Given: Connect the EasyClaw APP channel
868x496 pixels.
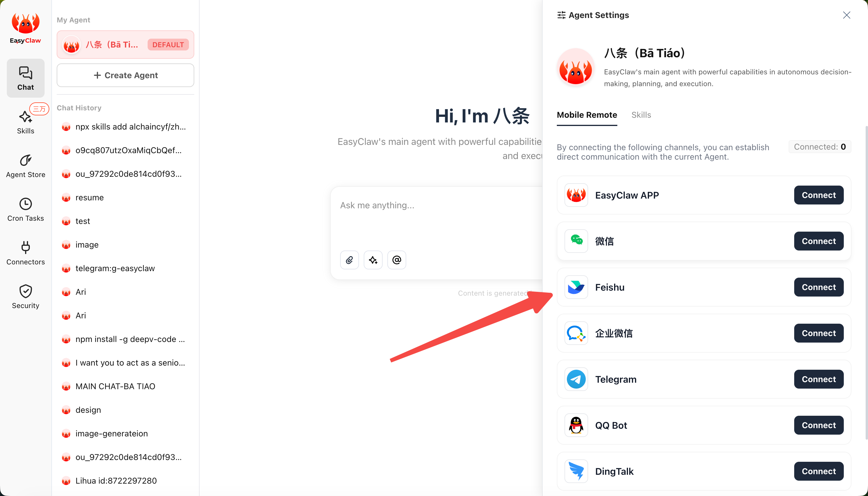Looking at the screenshot, I should coord(819,195).
